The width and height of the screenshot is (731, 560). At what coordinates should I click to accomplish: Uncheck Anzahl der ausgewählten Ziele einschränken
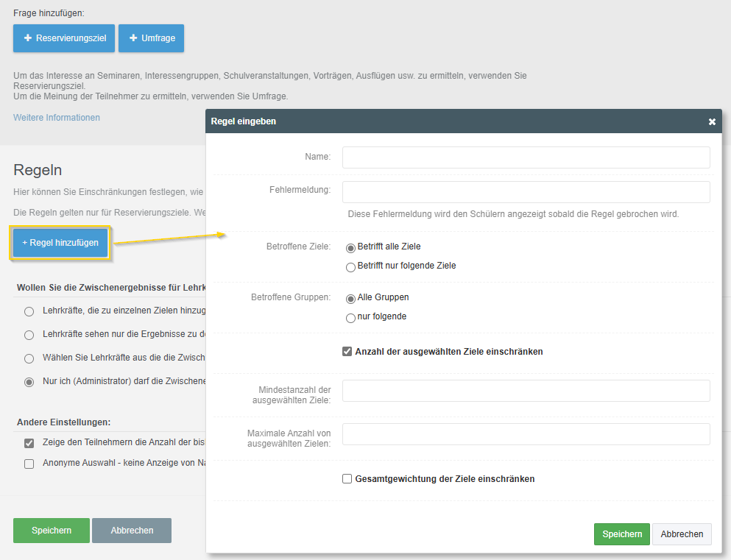coord(347,352)
